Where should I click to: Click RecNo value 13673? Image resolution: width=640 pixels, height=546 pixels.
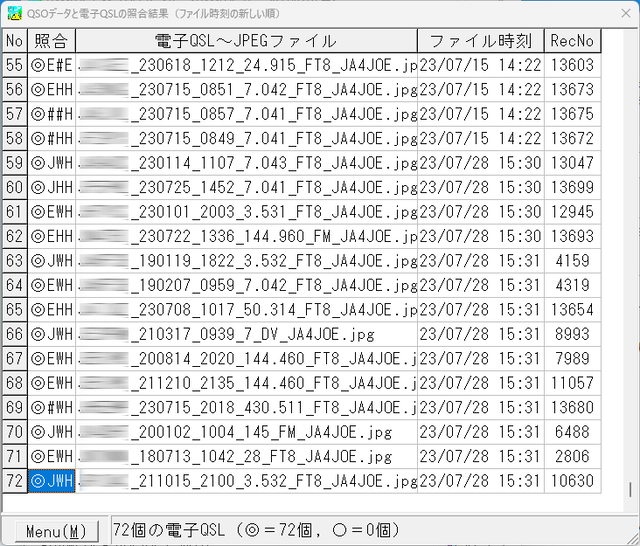[x=572, y=89]
